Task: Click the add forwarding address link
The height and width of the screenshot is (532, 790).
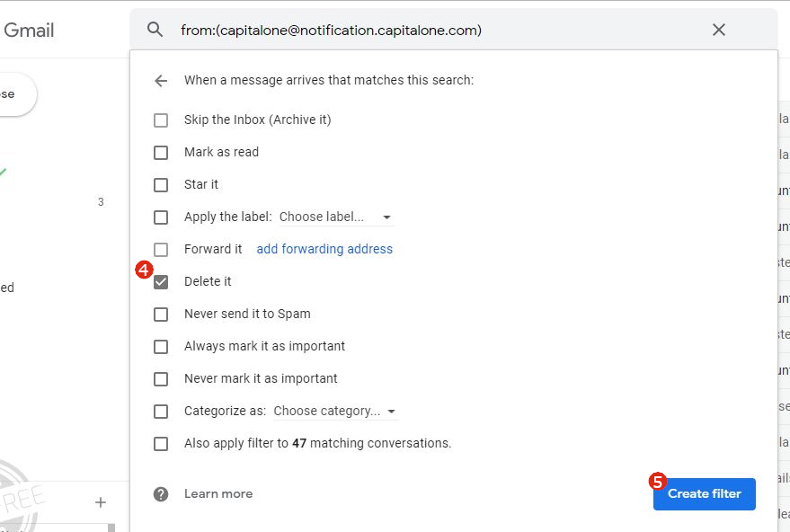Action: 324,249
